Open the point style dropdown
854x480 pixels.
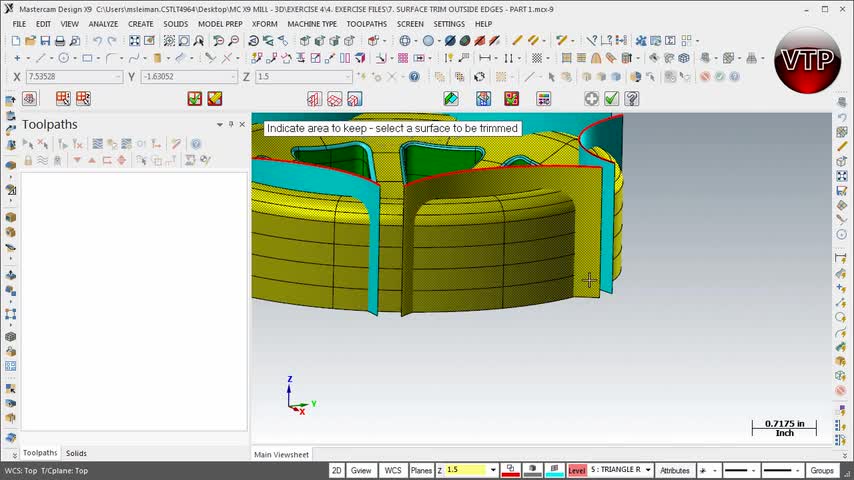tap(715, 470)
